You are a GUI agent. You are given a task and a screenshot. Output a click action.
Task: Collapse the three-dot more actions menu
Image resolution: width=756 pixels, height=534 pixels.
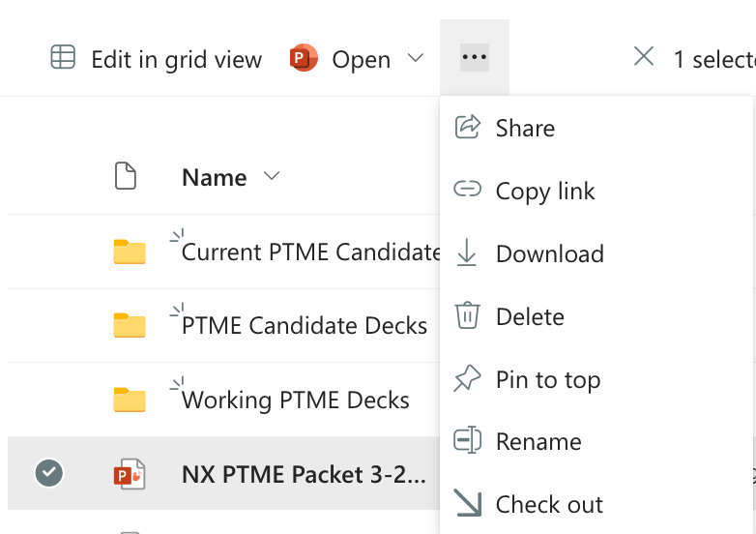[x=475, y=58]
